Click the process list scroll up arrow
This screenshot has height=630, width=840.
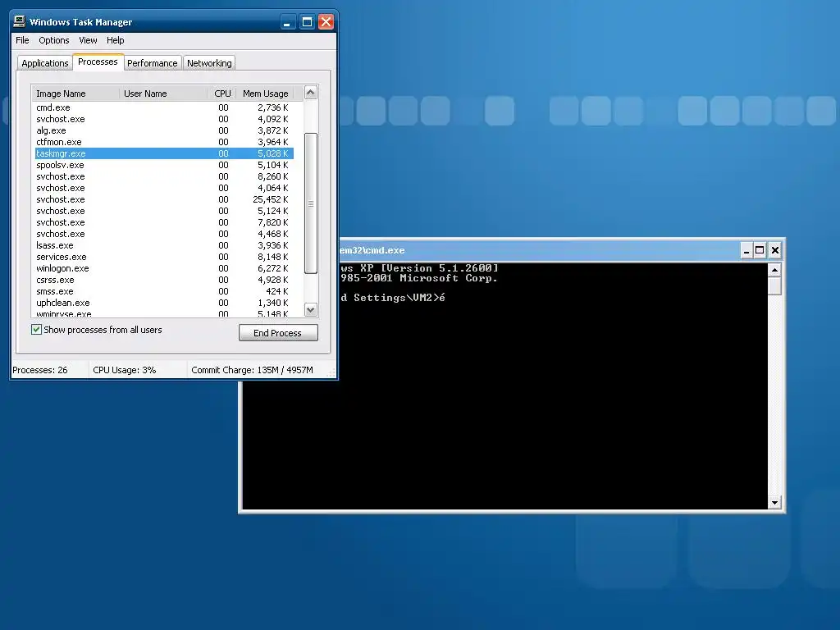click(x=311, y=93)
